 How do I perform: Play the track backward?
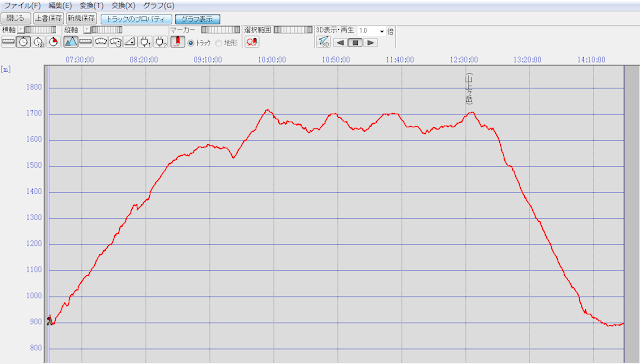click(x=340, y=42)
